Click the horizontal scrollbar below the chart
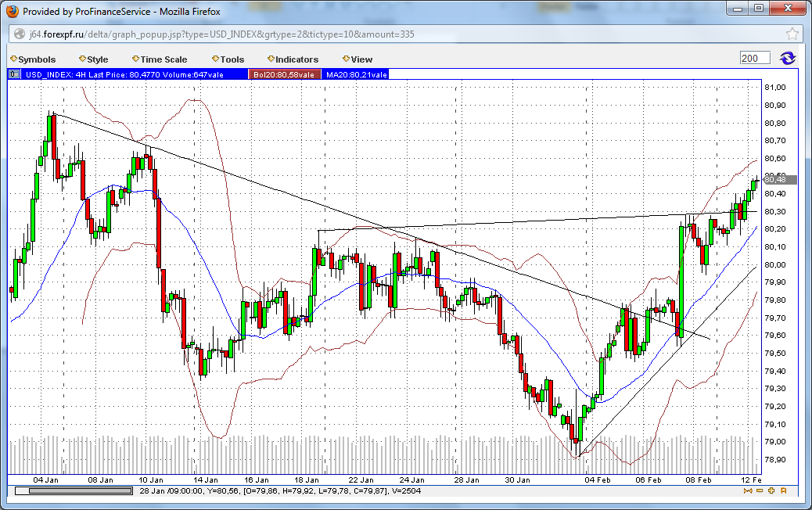Image resolution: width=812 pixels, height=510 pixels. click(74, 491)
